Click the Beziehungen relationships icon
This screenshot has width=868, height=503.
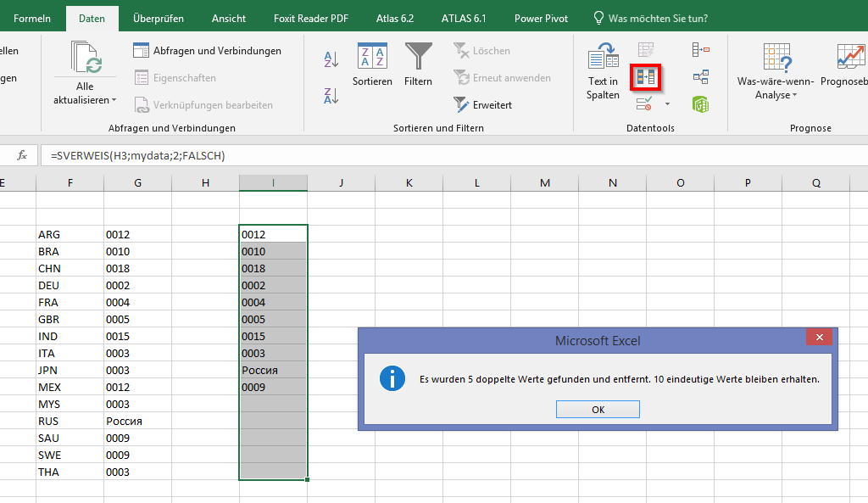[700, 77]
